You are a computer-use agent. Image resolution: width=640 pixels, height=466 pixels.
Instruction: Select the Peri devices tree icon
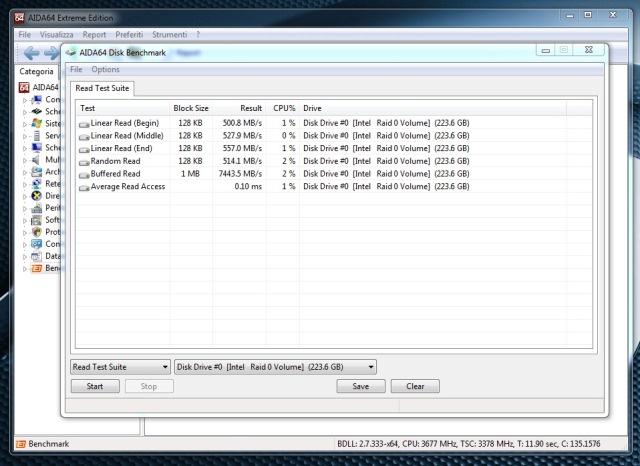(37, 208)
